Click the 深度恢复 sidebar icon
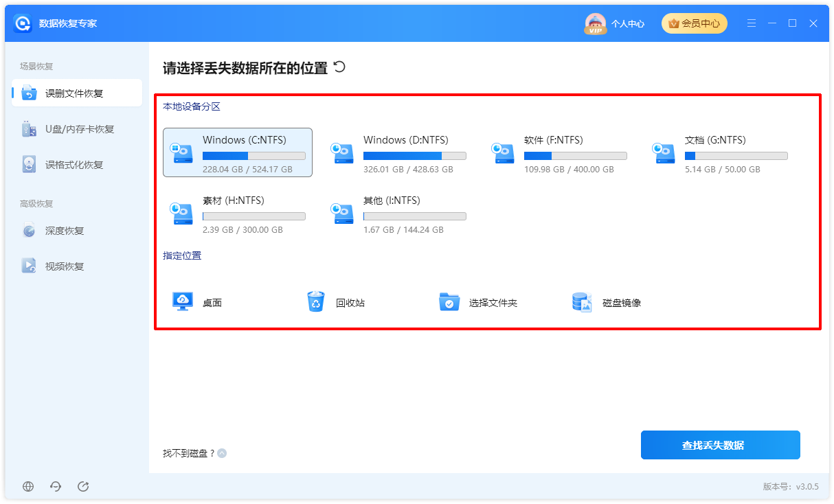 [x=29, y=231]
